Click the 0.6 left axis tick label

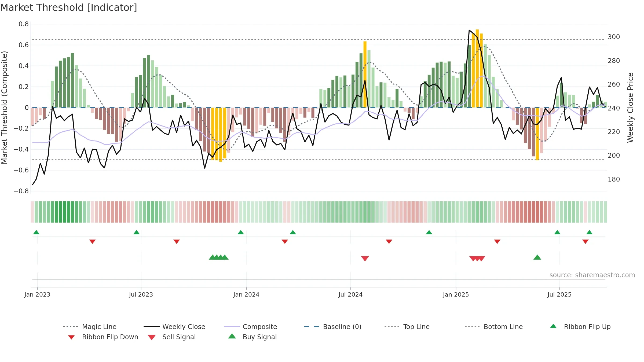pos(24,45)
